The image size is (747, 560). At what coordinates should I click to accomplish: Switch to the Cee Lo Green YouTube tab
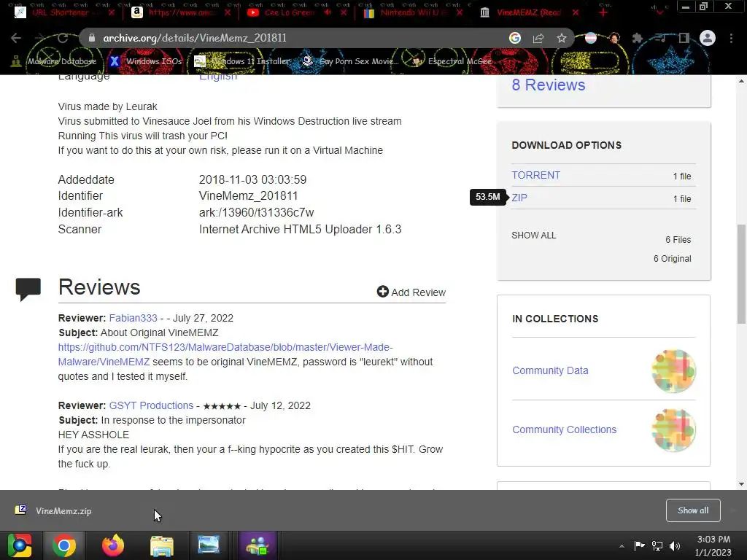[290, 12]
